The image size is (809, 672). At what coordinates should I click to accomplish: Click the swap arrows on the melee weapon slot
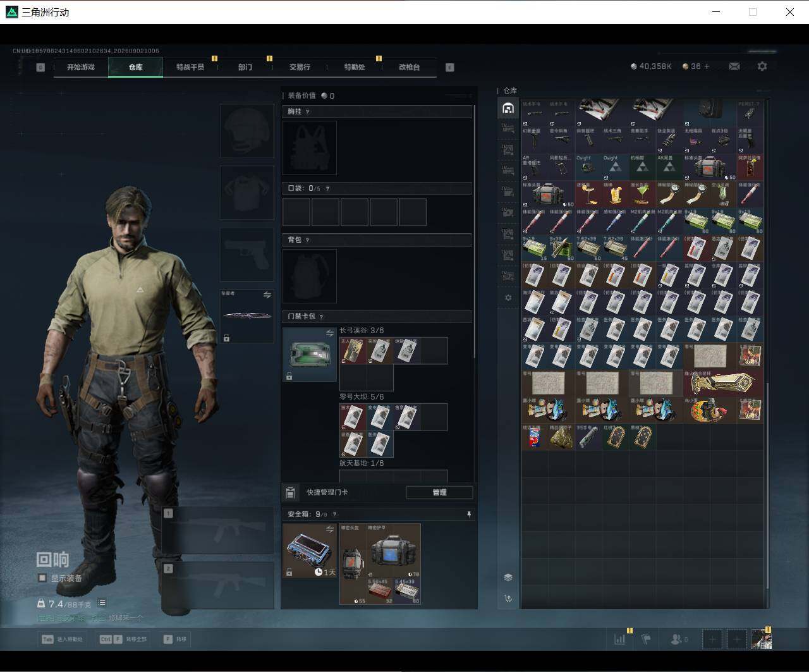tap(267, 295)
